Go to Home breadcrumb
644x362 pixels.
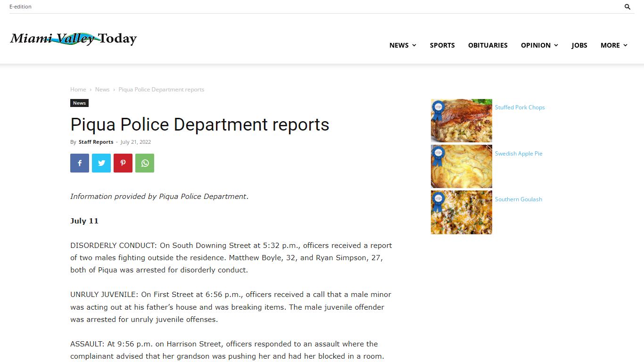pos(78,90)
